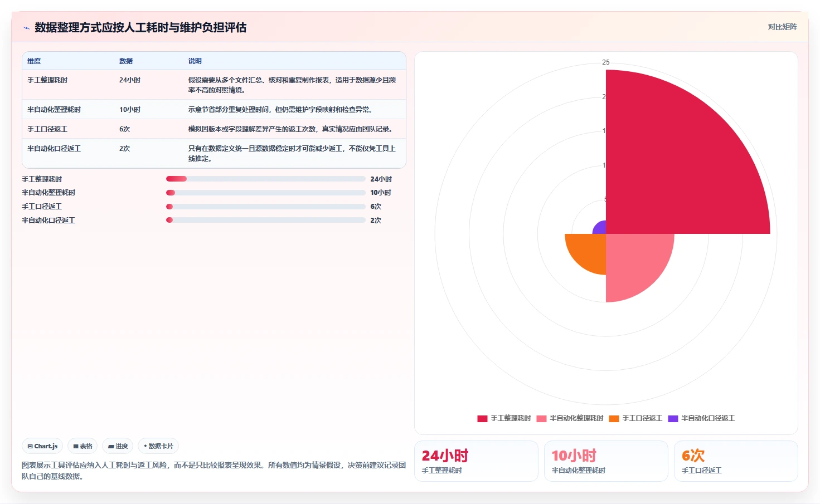Click the small purple polar chart segment

click(600, 228)
